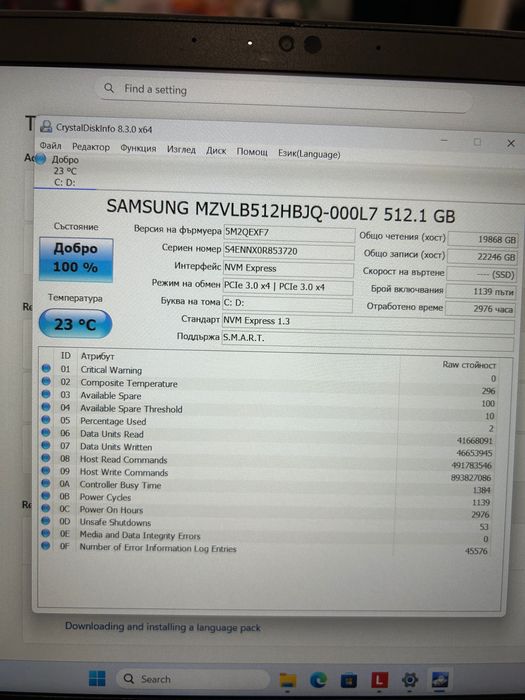The image size is (525, 700).
Task: Select the C: D: disk tab at top
Action: pyautogui.click(x=65, y=171)
